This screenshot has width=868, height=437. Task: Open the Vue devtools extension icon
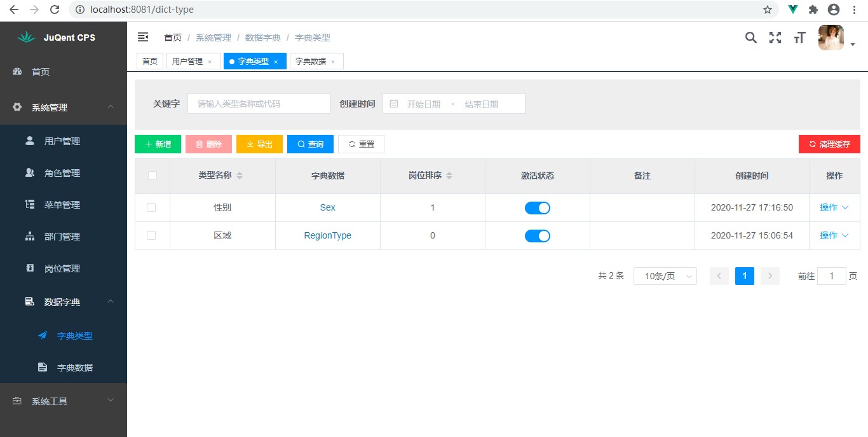pos(793,10)
